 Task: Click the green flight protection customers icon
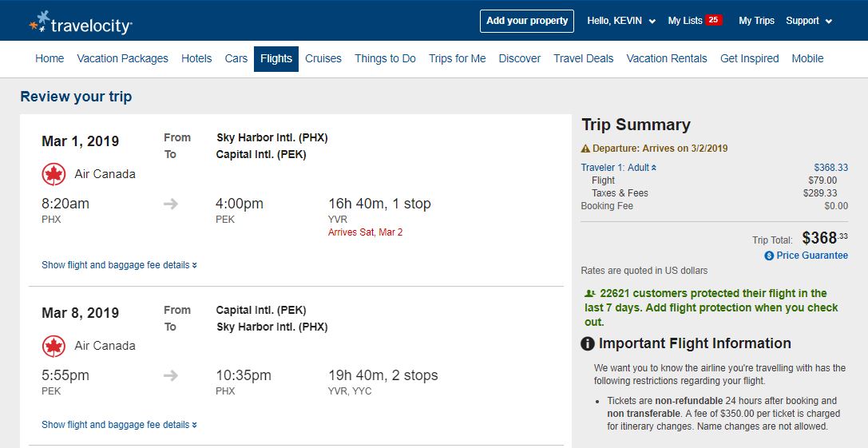click(x=589, y=293)
